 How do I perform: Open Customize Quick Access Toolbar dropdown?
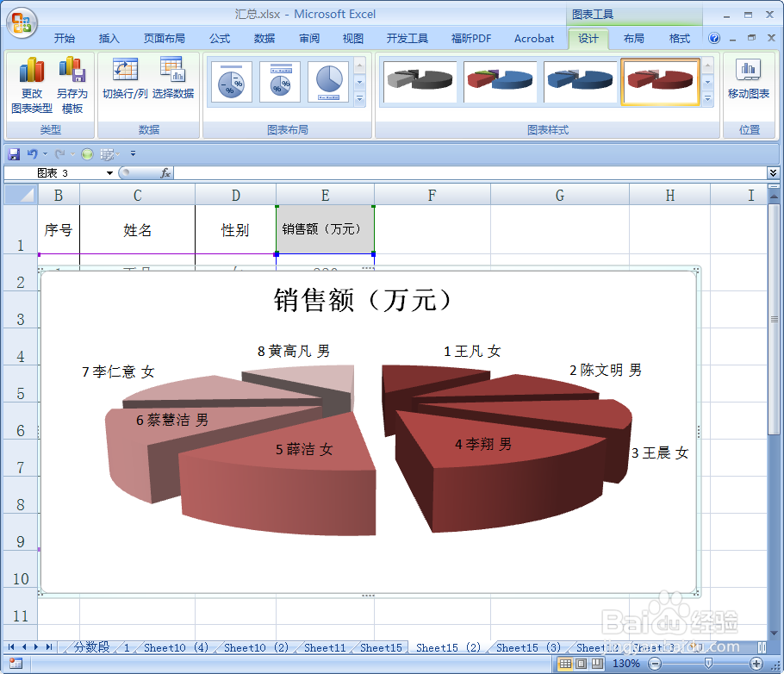pos(133,154)
